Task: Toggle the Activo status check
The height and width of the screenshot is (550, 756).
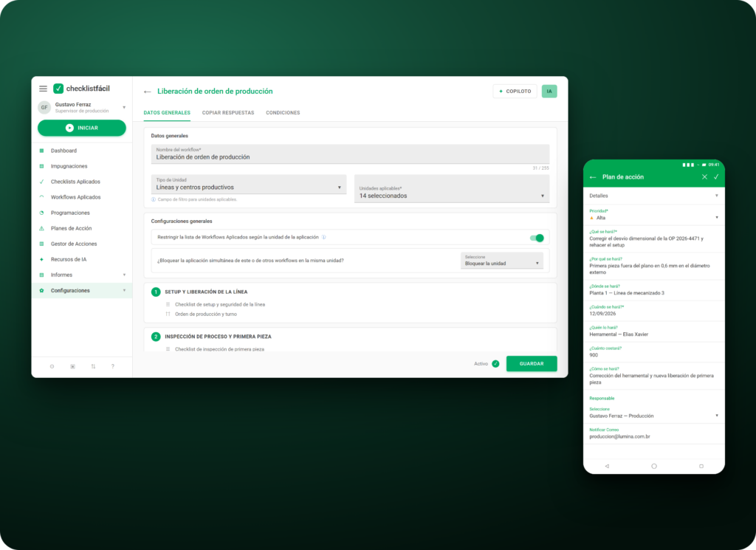Action: point(495,364)
